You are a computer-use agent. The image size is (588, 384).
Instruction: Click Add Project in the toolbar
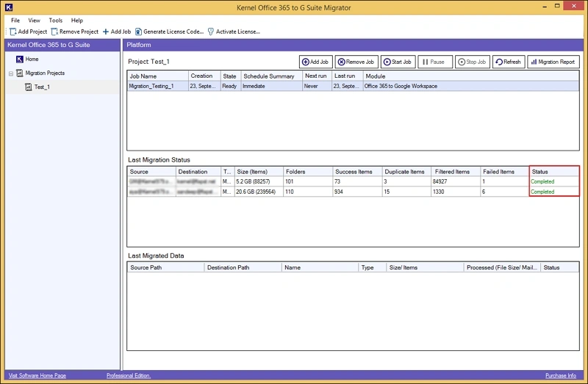[x=28, y=32]
